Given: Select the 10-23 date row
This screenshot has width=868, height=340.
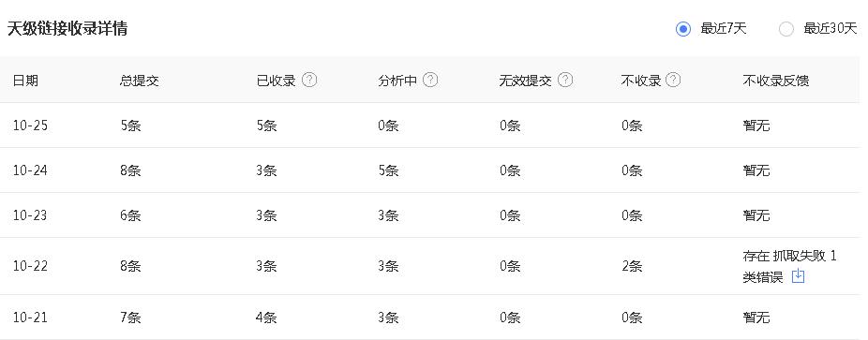Looking at the screenshot, I should pyautogui.click(x=429, y=215).
